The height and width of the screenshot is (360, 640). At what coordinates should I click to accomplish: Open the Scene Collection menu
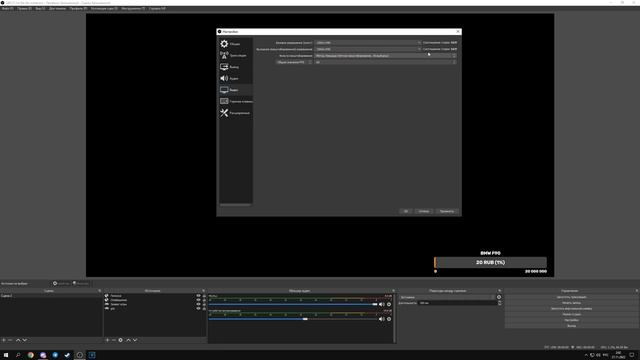point(104,8)
